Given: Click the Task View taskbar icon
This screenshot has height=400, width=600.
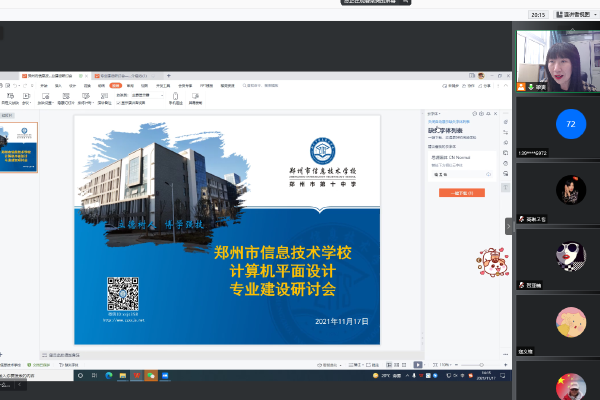Looking at the screenshot, I should click(x=94, y=376).
